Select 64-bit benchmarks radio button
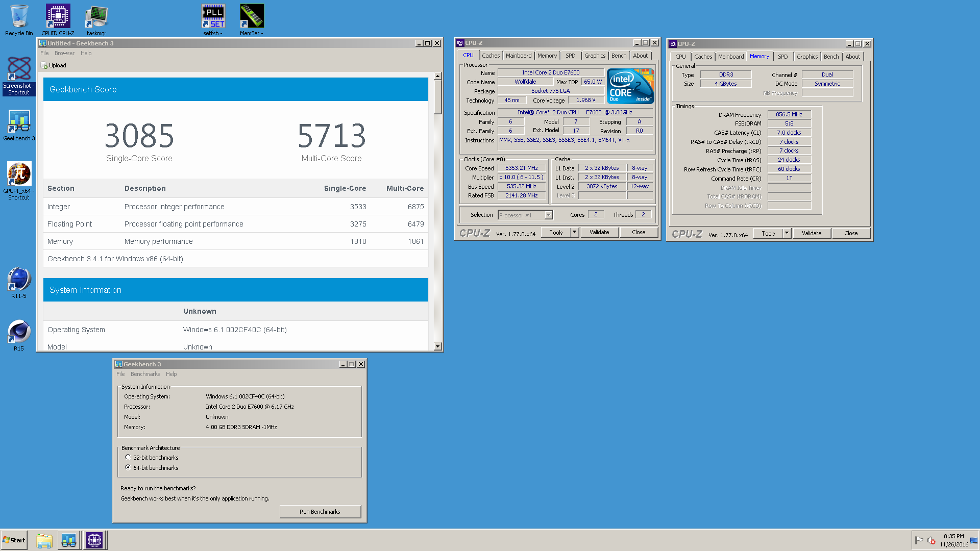 [x=128, y=467]
